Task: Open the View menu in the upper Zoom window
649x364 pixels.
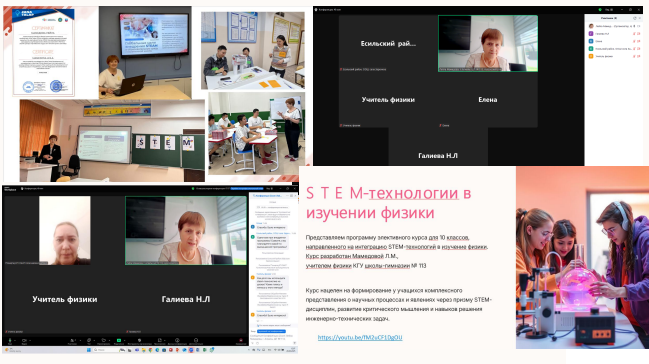Action: point(609,9)
